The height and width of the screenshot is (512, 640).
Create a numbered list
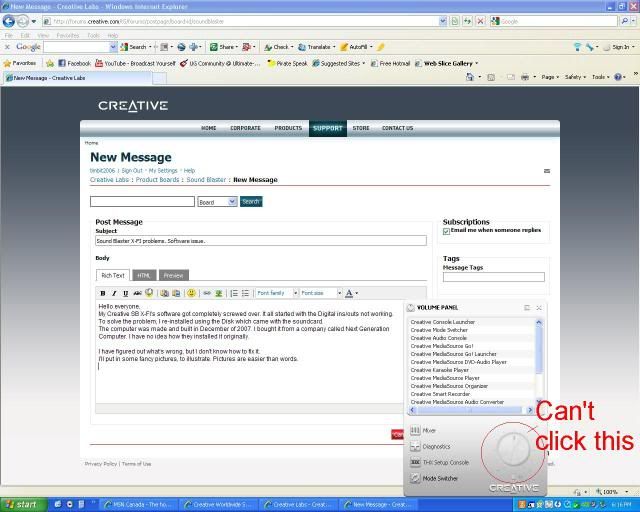234,293
